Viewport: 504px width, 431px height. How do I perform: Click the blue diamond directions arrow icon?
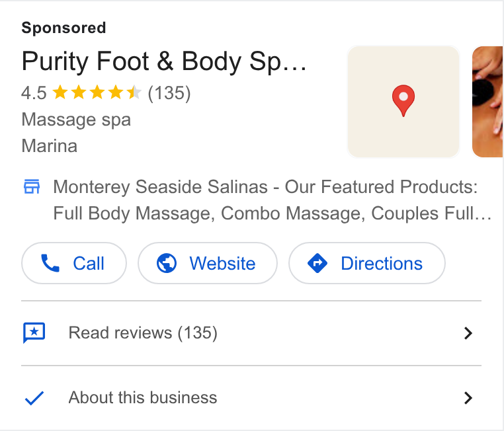317,263
